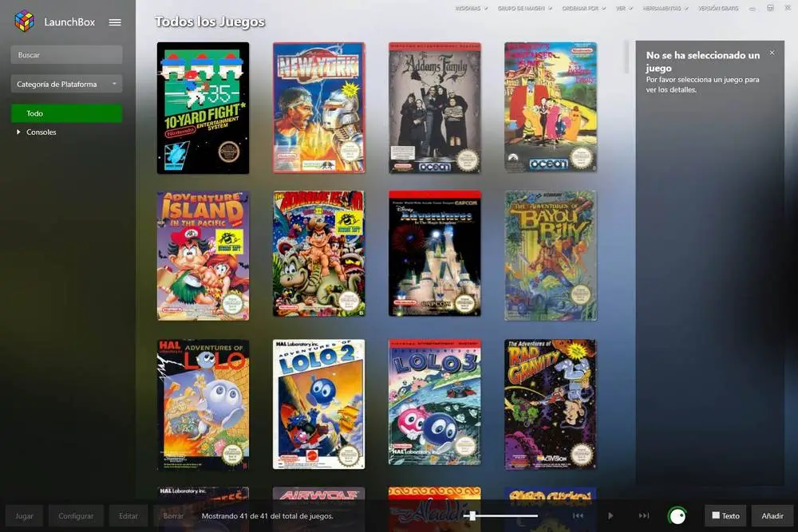Select the 10-Yard Fight game cover

tap(203, 108)
